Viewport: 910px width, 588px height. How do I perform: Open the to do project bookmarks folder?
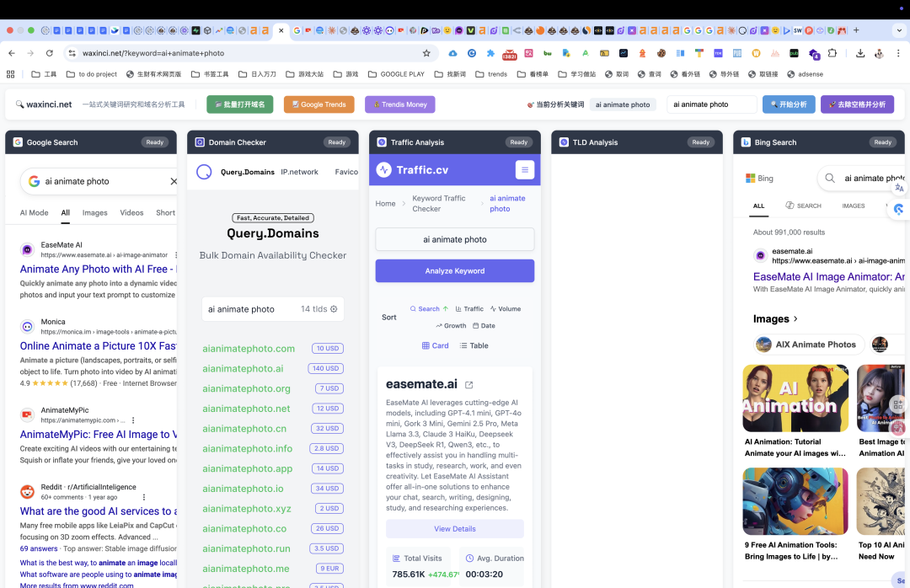pos(92,74)
